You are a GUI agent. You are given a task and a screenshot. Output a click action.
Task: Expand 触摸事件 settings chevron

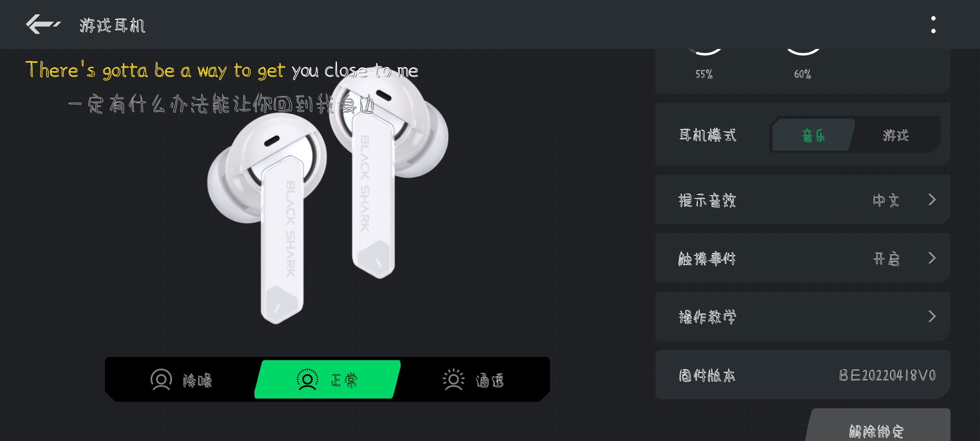[932, 258]
